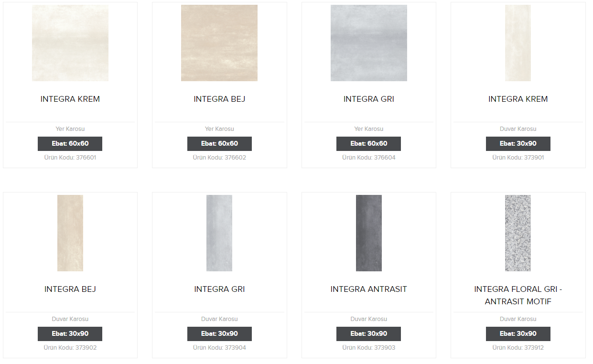The image size is (593, 364).
Task: Select the Integra Antrasit dark tile image
Action: click(369, 233)
